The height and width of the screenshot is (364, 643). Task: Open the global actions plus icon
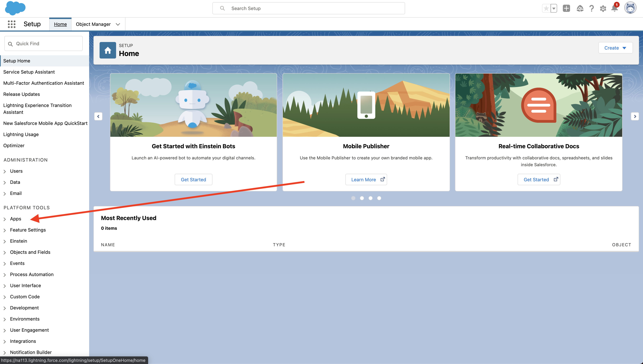point(566,8)
